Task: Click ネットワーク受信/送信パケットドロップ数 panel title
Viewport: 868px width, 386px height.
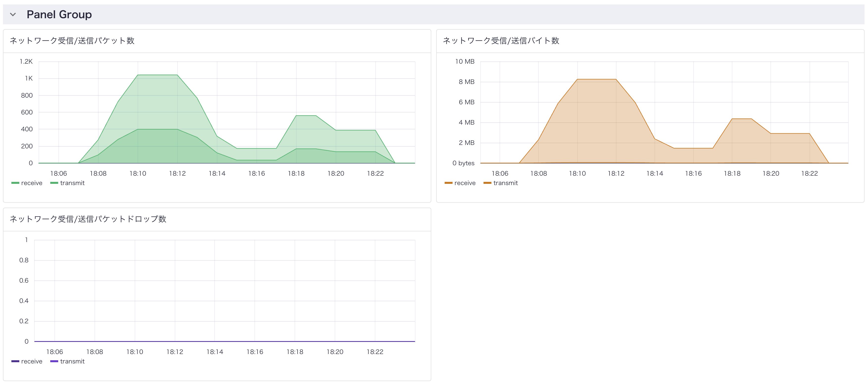Action: [88, 219]
